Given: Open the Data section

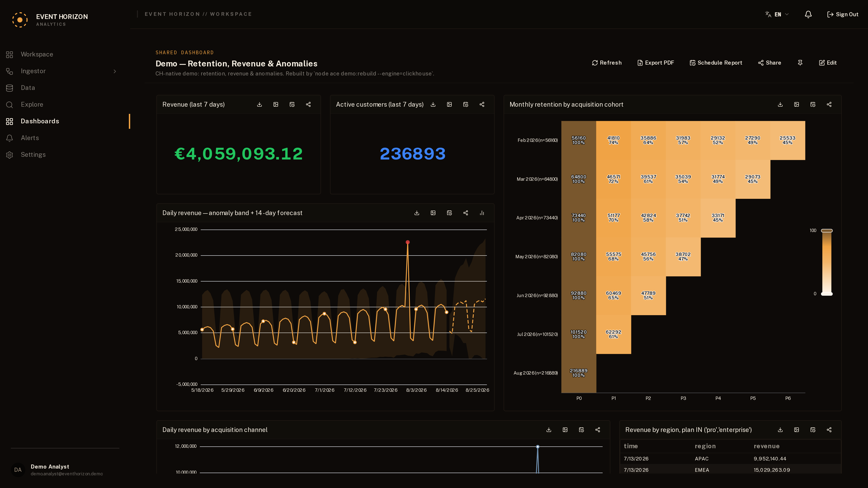Looking at the screenshot, I should click(x=65, y=88).
